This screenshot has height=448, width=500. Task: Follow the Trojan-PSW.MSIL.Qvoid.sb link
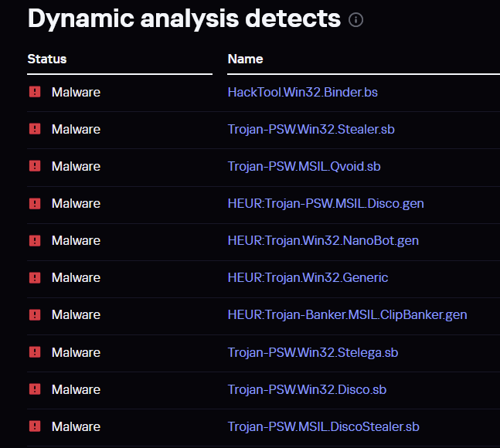click(x=304, y=166)
